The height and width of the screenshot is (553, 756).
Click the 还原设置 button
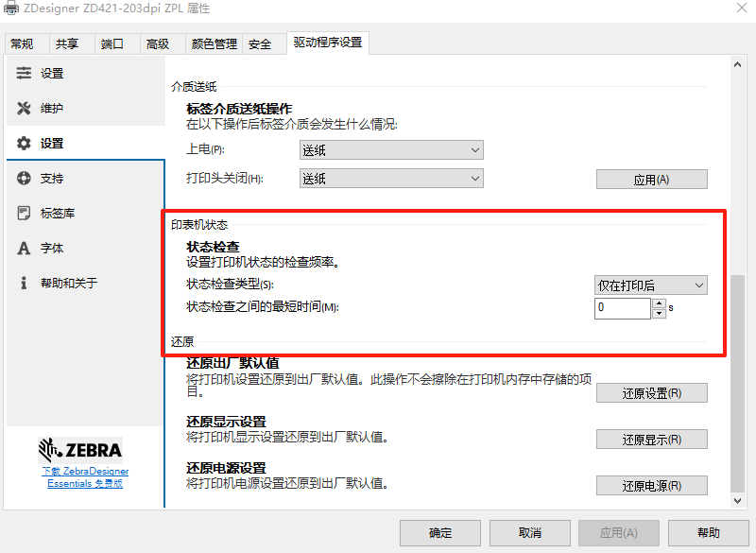click(651, 393)
